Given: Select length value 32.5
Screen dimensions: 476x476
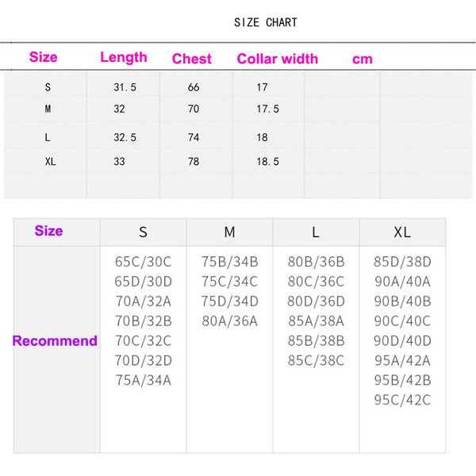Looking at the screenshot, I should pos(125,137).
